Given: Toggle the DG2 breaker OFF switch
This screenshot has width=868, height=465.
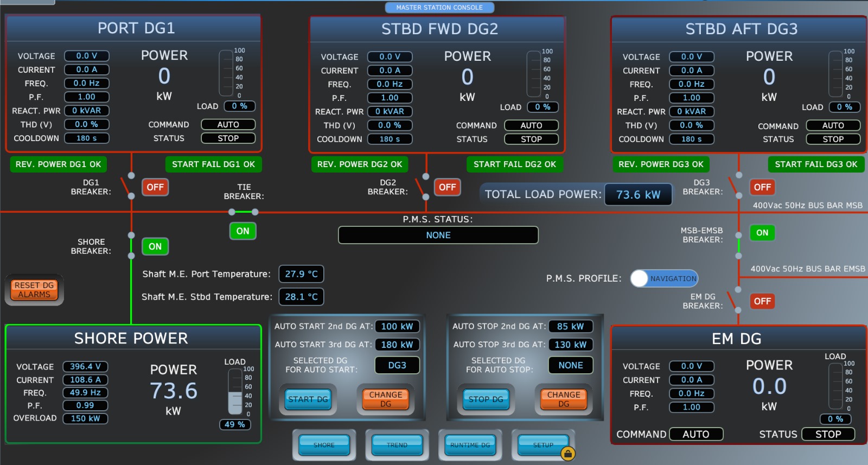Looking at the screenshot, I should click(447, 187).
